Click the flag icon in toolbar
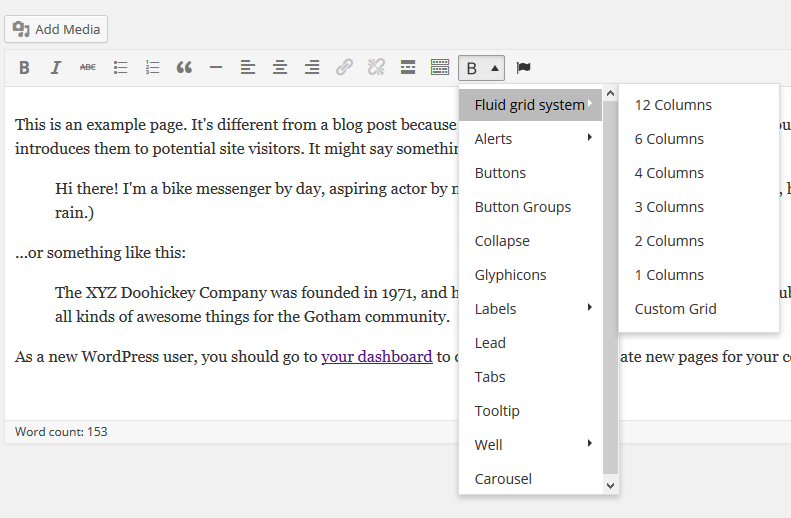This screenshot has width=791, height=518. click(524, 67)
